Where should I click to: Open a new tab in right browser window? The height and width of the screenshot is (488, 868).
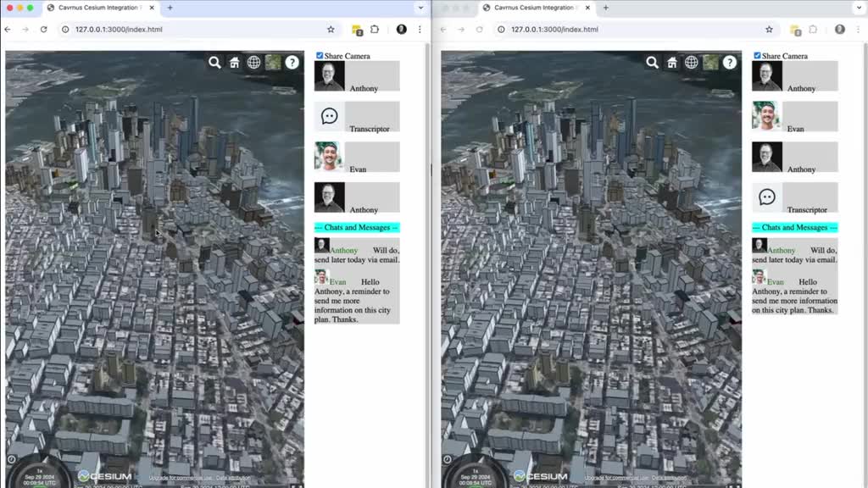coord(605,8)
